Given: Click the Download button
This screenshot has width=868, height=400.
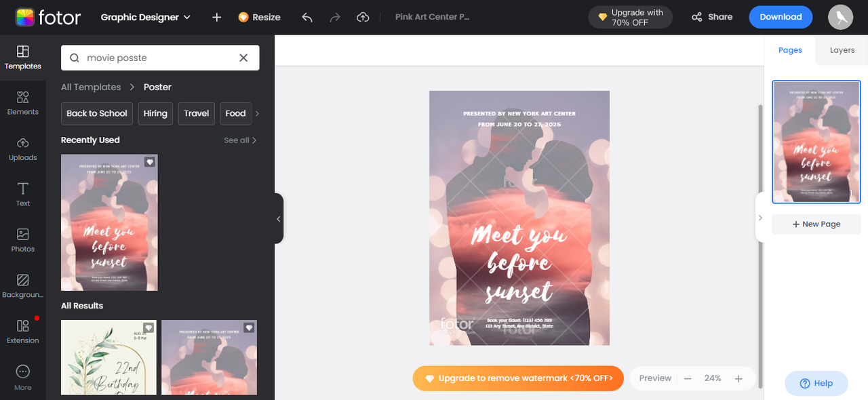Looking at the screenshot, I should tap(781, 17).
